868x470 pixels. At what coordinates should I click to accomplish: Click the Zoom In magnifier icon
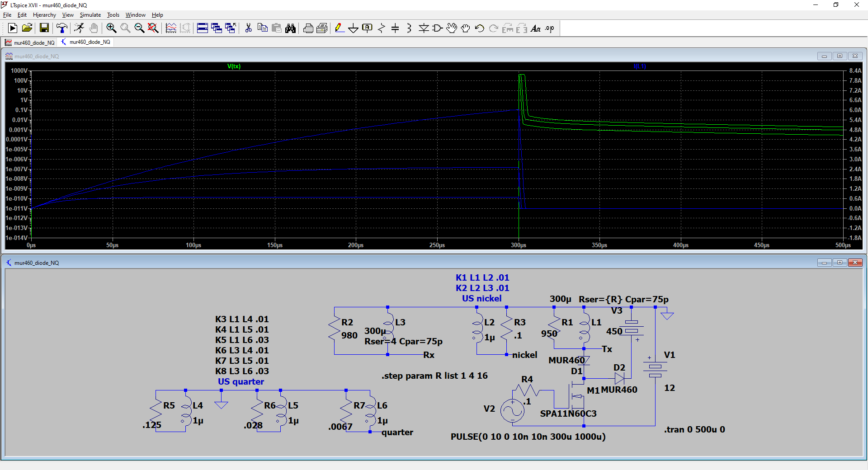pos(111,28)
